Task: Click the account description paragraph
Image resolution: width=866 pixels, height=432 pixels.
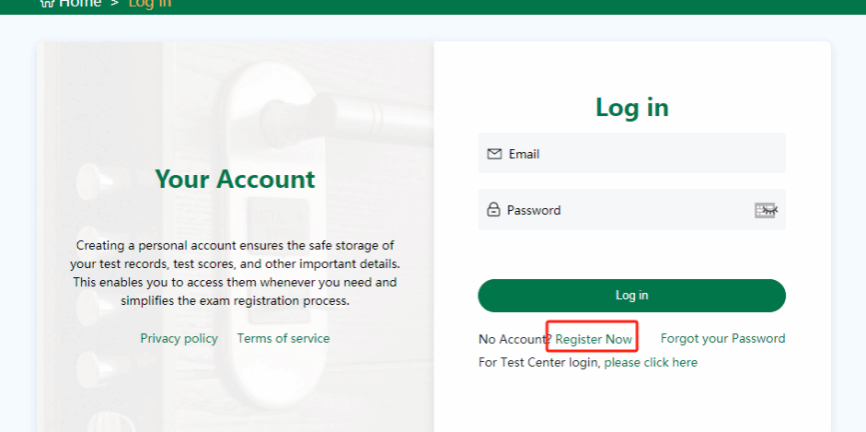Action: coord(235,272)
